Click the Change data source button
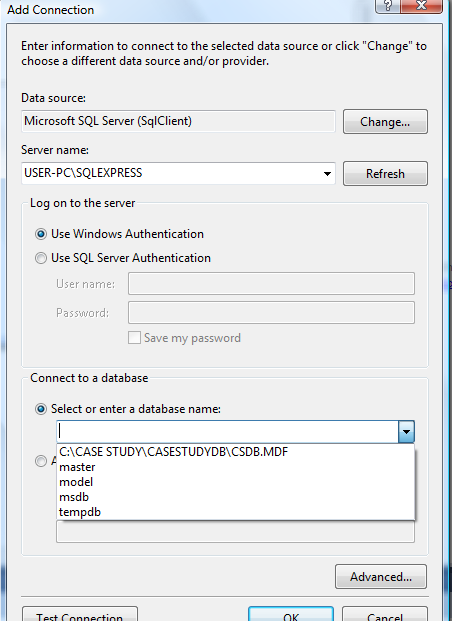452x621 pixels. [x=385, y=122]
